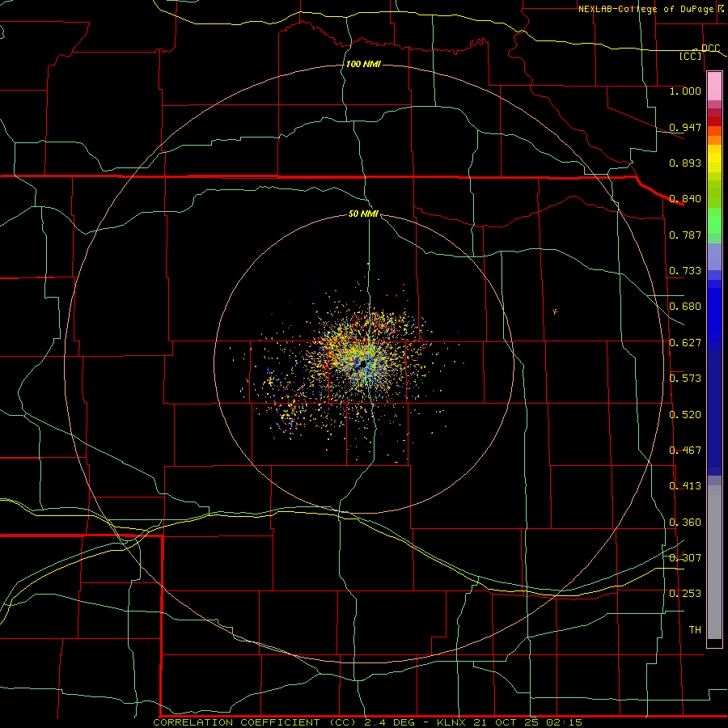Image resolution: width=728 pixels, height=728 pixels.
Task: Click the pink swatch at top of color bar
Action: 714,87
